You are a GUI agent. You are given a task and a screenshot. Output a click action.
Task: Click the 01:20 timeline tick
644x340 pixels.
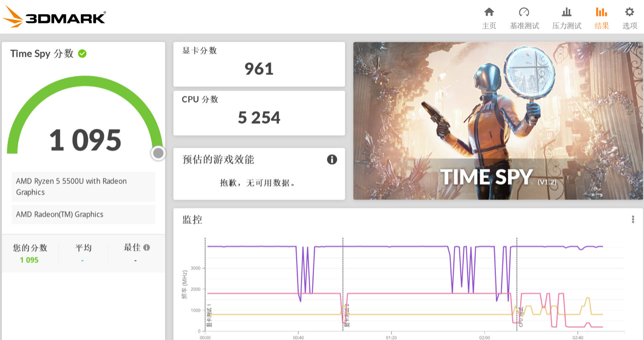coord(391,337)
